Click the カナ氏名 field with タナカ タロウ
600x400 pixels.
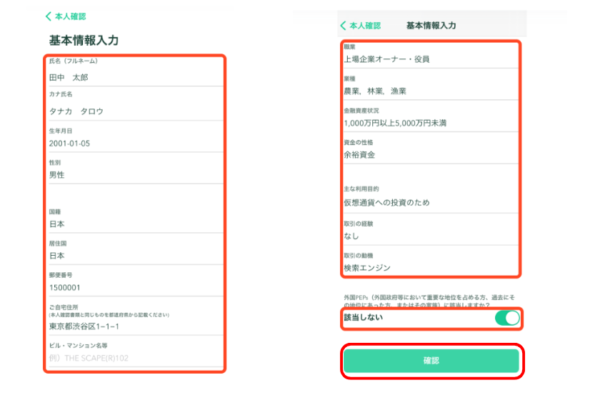(133, 110)
